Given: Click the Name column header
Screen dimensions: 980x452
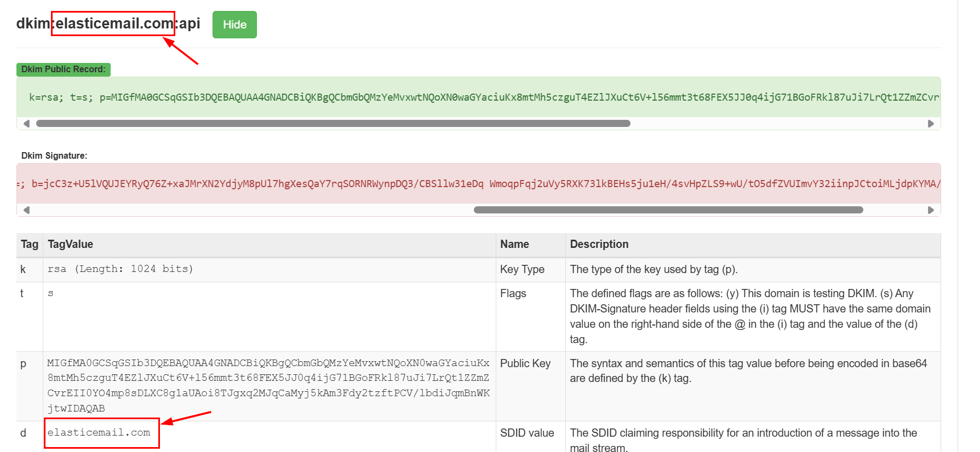Looking at the screenshot, I should [x=514, y=245].
